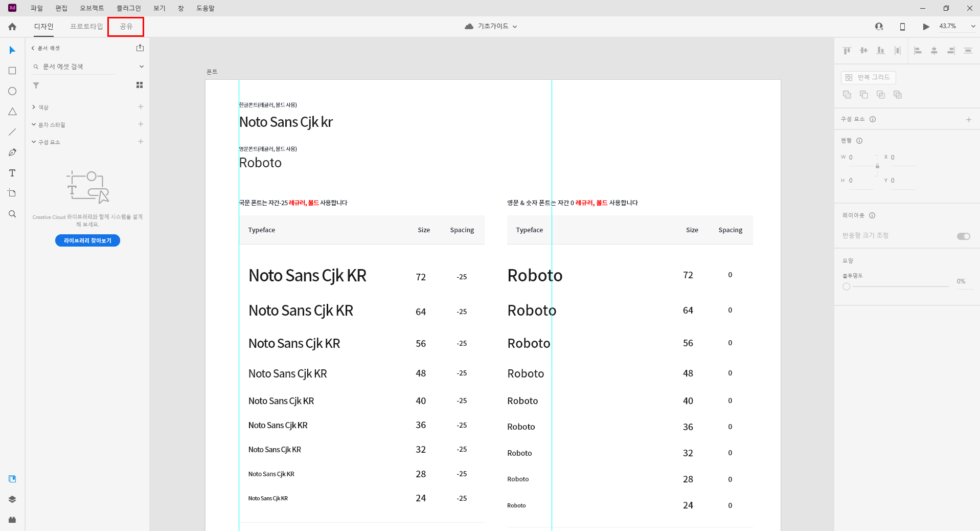Select the Select (arrow) tool
980x531 pixels.
tap(12, 50)
